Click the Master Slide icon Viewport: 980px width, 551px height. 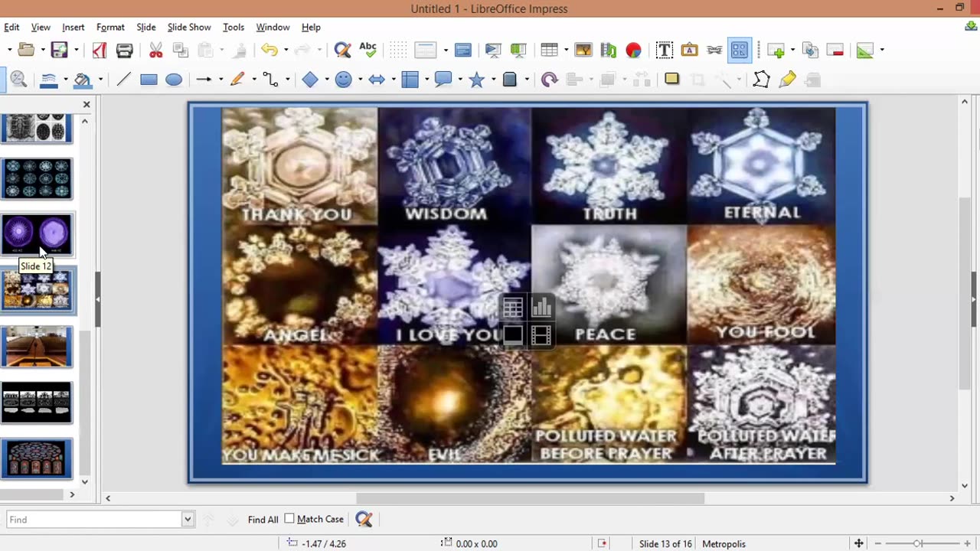pyautogui.click(x=463, y=51)
